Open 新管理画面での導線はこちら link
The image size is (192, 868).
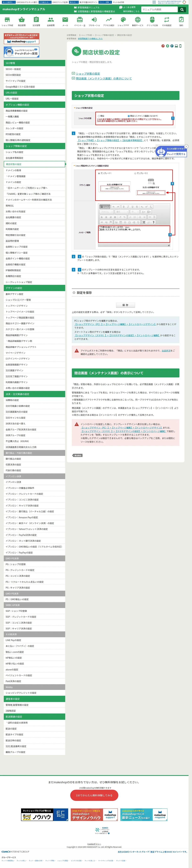(x=90, y=39)
